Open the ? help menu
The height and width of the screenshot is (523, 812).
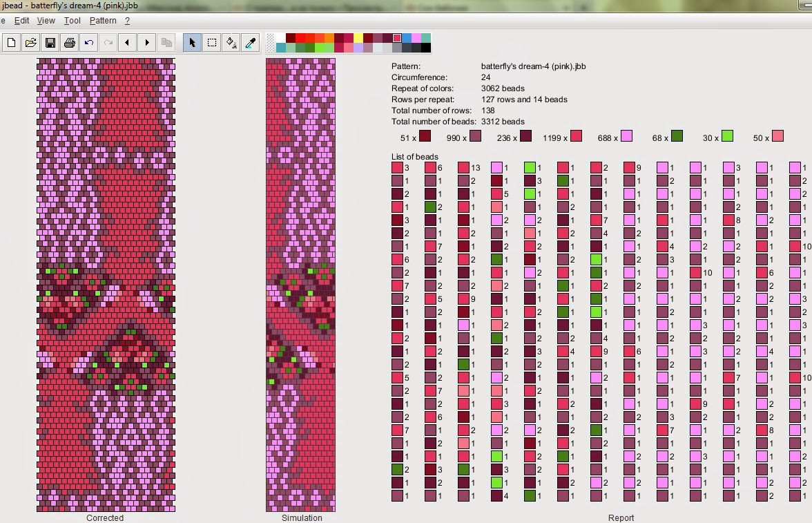pyautogui.click(x=127, y=21)
